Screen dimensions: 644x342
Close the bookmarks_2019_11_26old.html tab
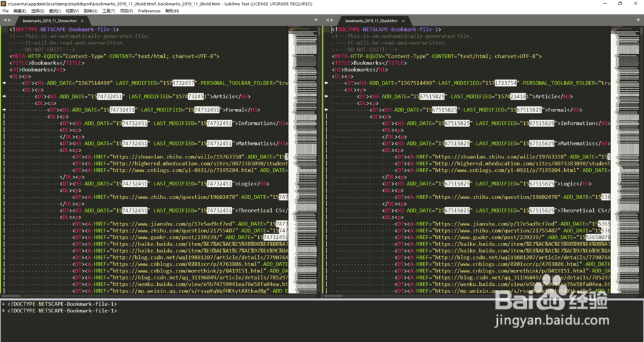[x=403, y=21]
